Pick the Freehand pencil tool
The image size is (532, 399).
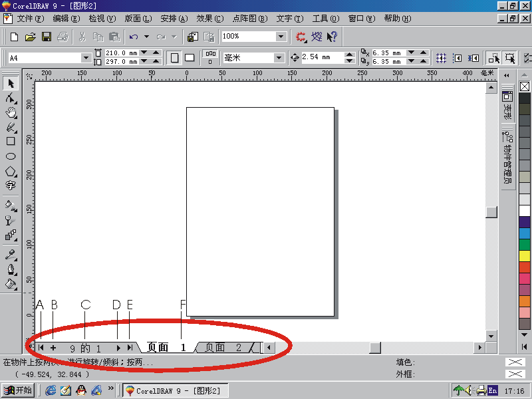11,127
